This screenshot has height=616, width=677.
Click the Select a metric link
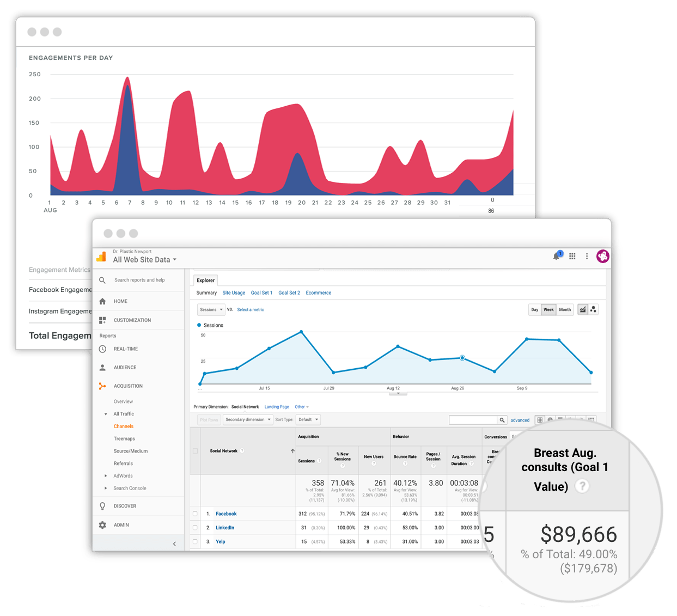point(251,309)
